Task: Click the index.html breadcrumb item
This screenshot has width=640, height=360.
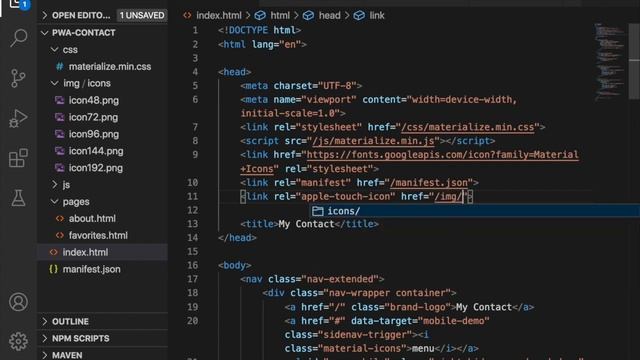Action: (219, 16)
